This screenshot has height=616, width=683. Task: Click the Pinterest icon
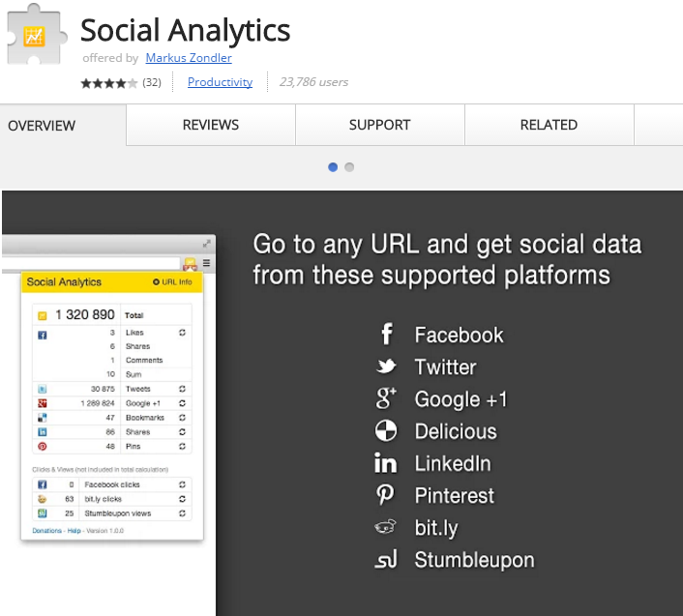(x=386, y=495)
